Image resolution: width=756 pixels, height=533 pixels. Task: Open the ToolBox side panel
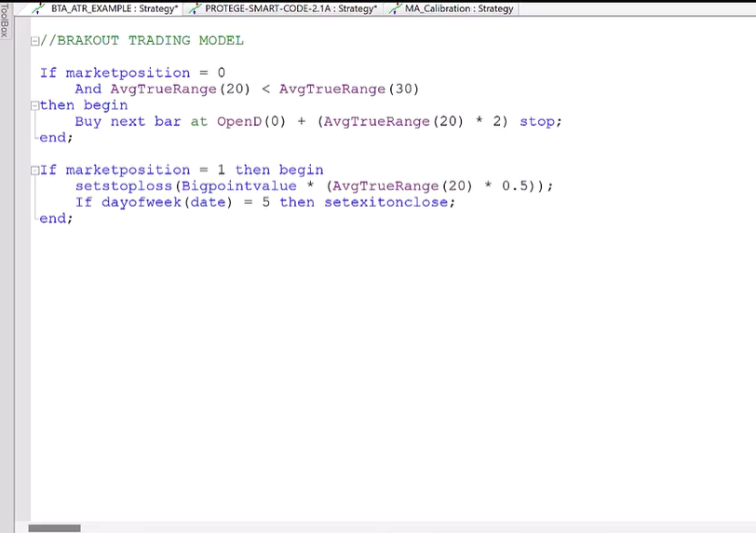point(5,20)
